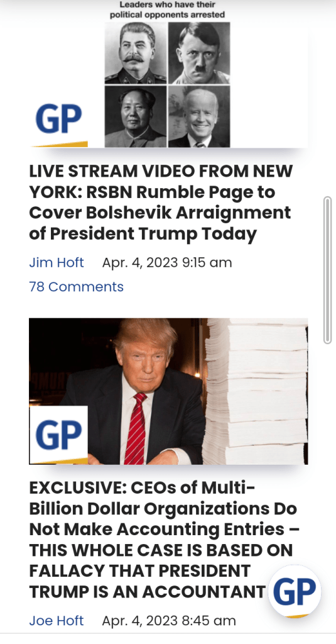Image resolution: width=336 pixels, height=644 pixels.
Task: Click the Apr. 4, 2023 8:45 am timestamp
Action: 168,620
